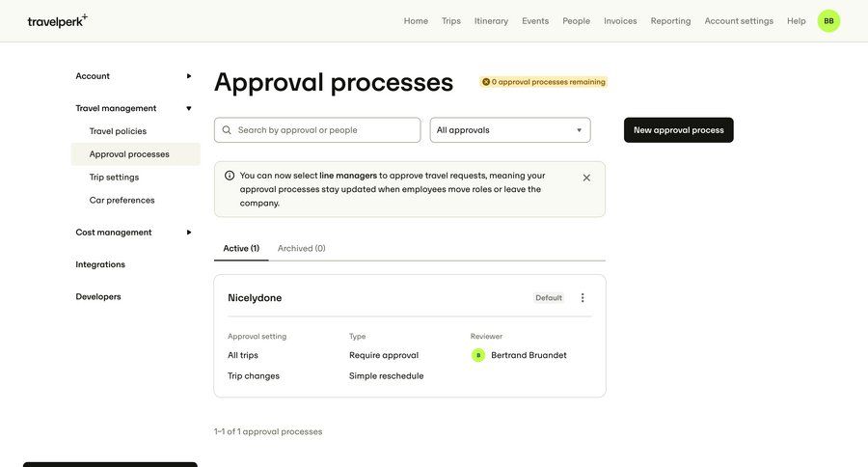
Task: Open Trip settings in the sidebar
Action: 114,178
